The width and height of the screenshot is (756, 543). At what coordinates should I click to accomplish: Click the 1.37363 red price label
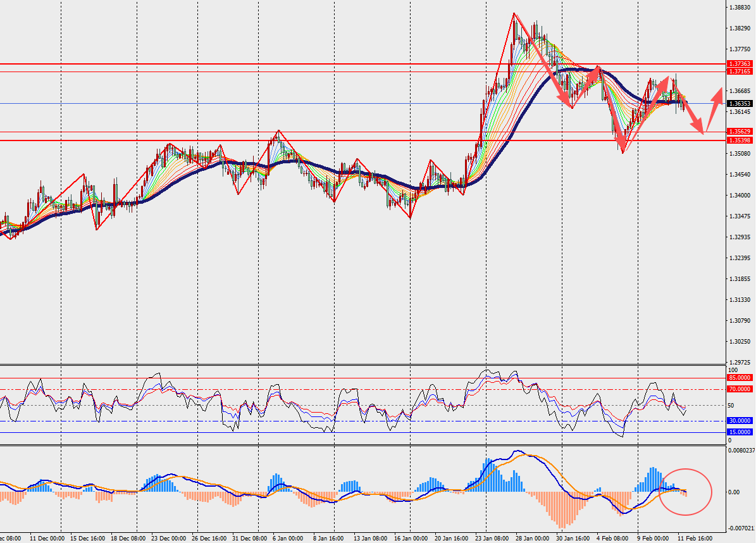[x=740, y=64]
